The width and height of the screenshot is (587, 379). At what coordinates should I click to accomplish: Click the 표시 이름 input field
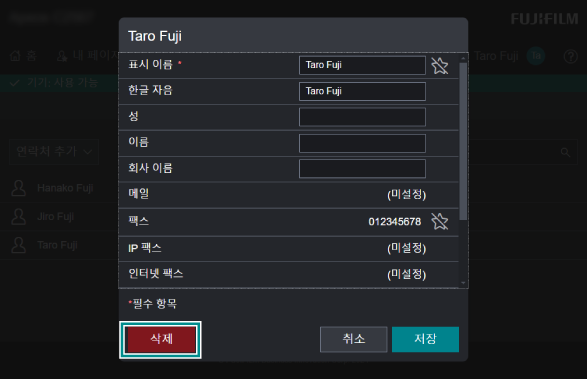pyautogui.click(x=362, y=65)
